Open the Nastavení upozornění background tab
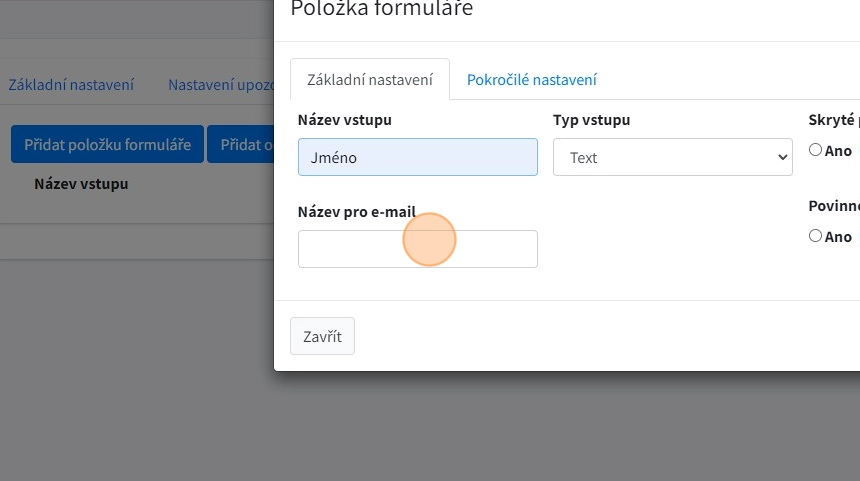This screenshot has height=481, width=860. tap(220, 85)
